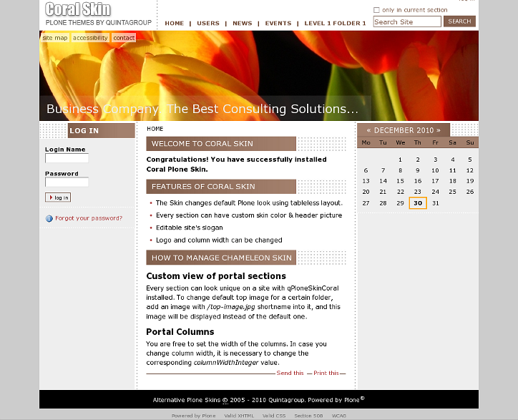This screenshot has width=518, height=420.
Task: Open the LEVEL 1 FOLDER 1 tab
Action: click(335, 23)
